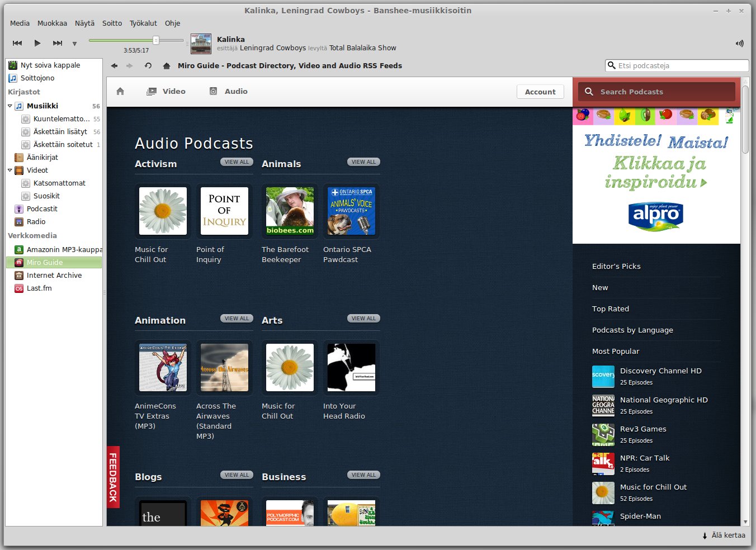Open the volume speaker control
The height and width of the screenshot is (550, 756).
point(739,43)
